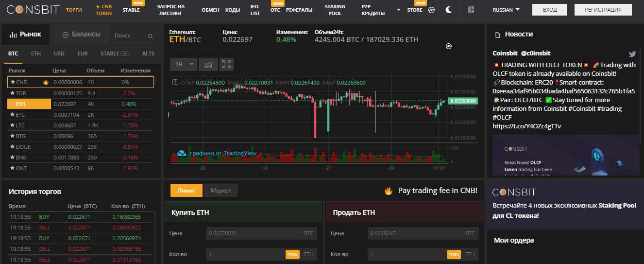Click buy price input field
The width and height of the screenshot is (644, 264).
click(x=261, y=233)
